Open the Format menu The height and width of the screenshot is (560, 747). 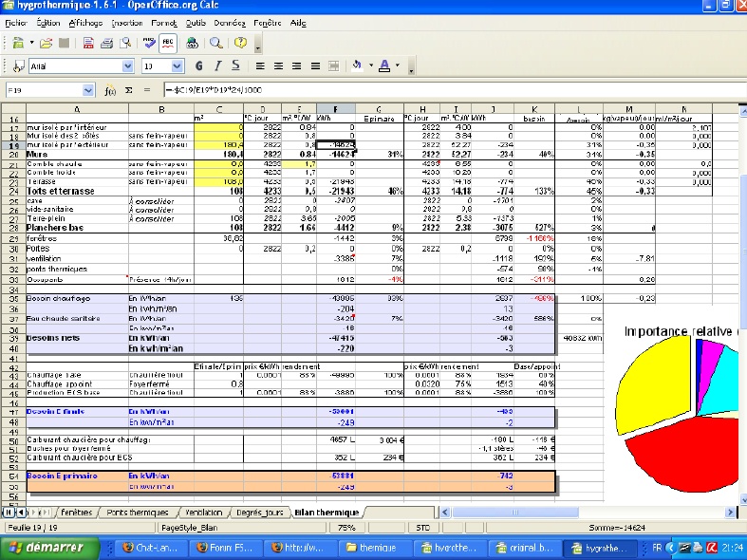click(164, 23)
